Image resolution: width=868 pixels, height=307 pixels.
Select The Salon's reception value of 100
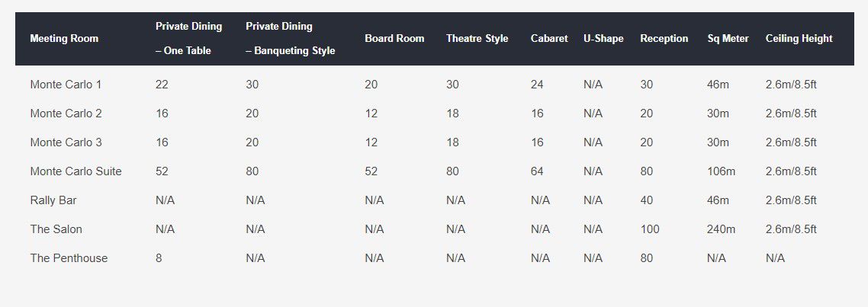click(x=650, y=229)
